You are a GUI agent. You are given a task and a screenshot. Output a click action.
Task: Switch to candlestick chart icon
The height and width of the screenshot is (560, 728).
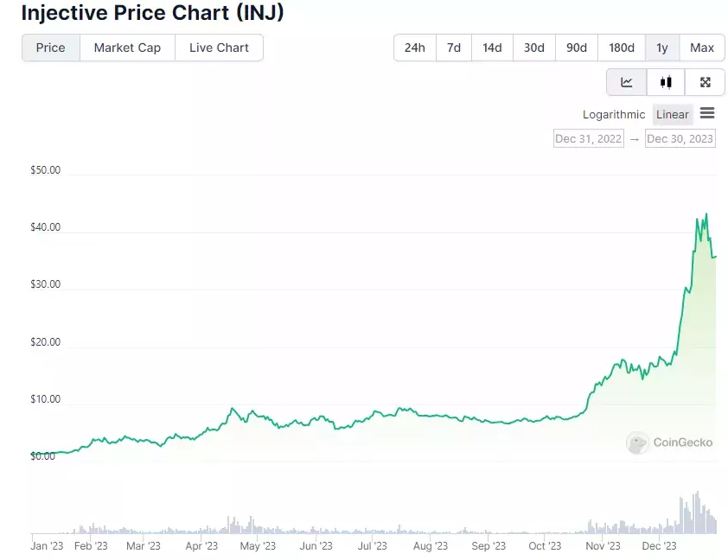point(666,82)
